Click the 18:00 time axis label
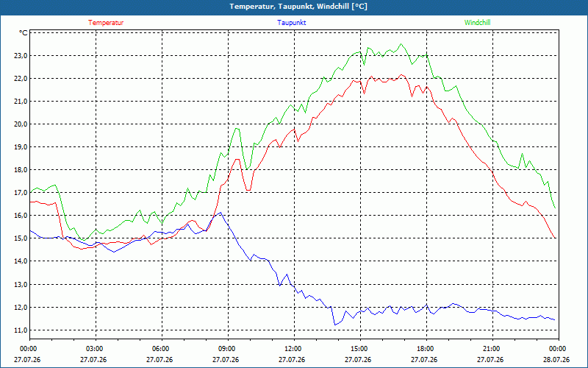 tap(424, 349)
